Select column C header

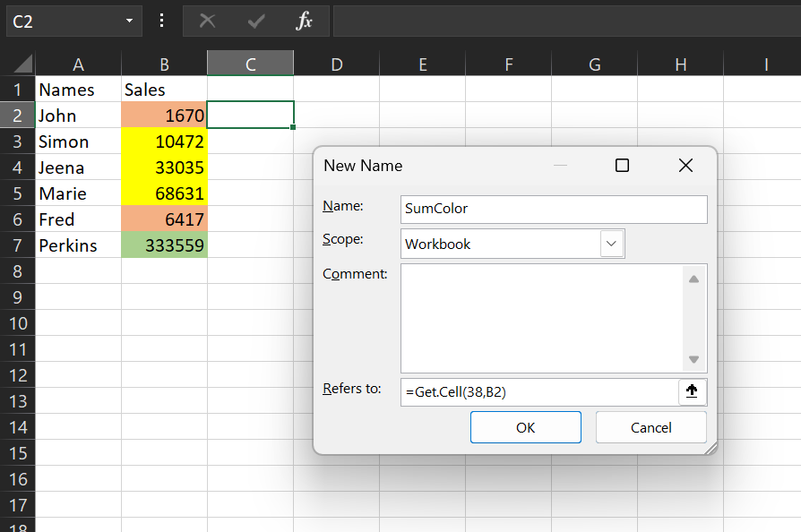(x=250, y=64)
